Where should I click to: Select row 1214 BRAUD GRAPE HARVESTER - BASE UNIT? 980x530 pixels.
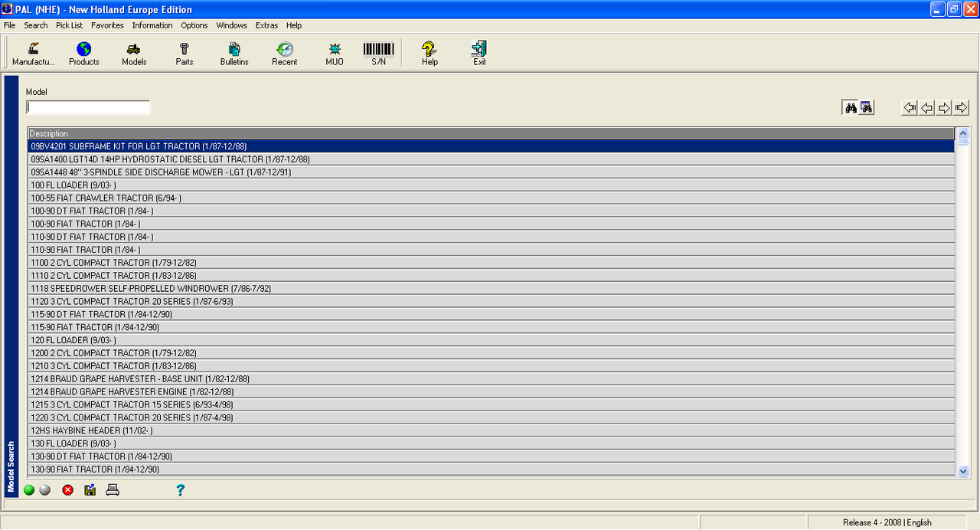tap(491, 379)
